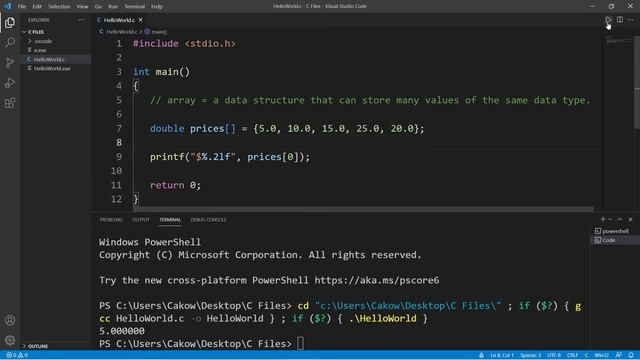Image resolution: width=640 pixels, height=360 pixels.
Task: Open Explorer panel ellipsis menu
Action: coord(82,20)
